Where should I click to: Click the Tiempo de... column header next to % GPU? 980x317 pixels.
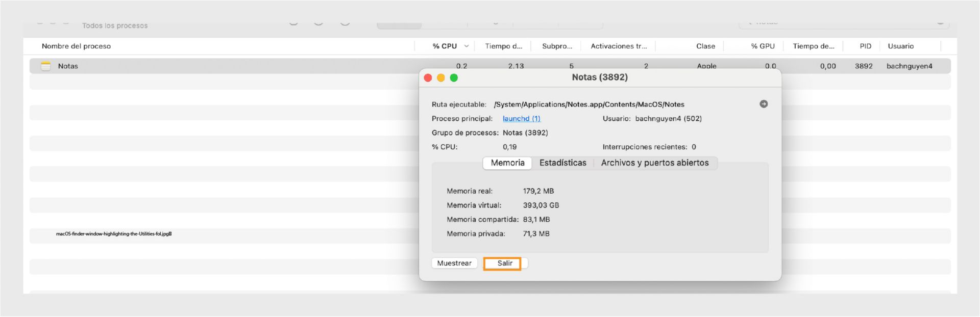click(814, 46)
